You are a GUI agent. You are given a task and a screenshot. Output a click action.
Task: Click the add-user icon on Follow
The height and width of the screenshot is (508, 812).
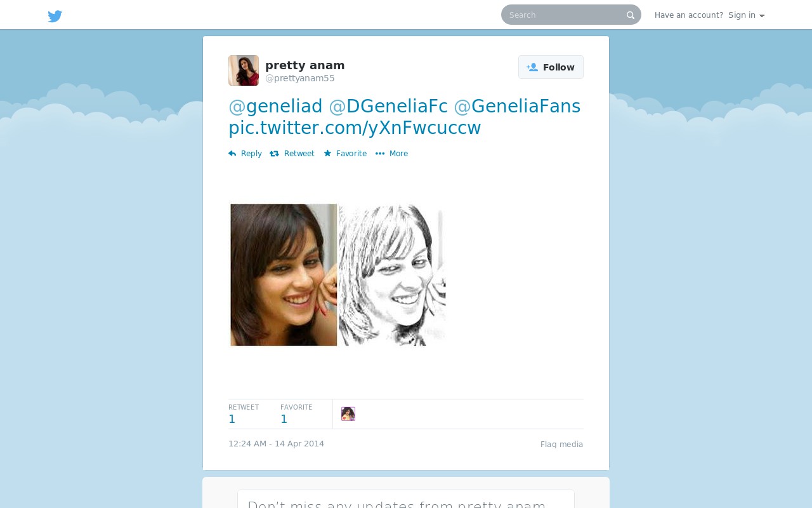[532, 67]
